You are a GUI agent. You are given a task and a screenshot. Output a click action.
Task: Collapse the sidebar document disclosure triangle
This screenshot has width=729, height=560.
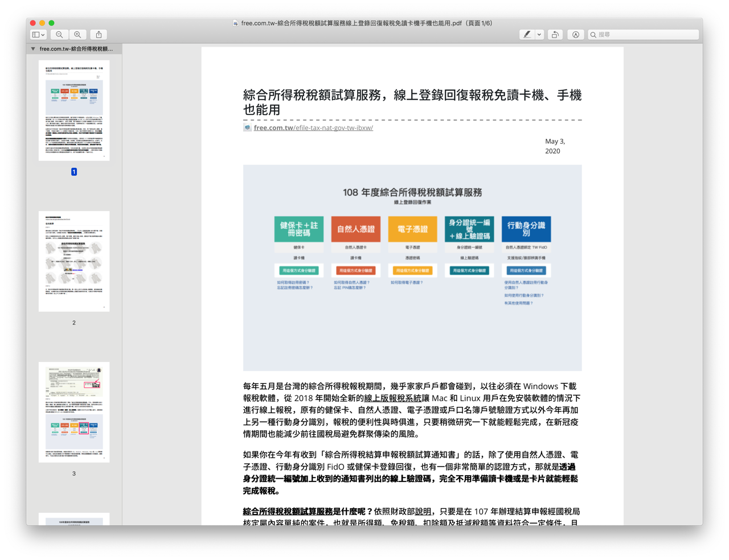(x=33, y=49)
